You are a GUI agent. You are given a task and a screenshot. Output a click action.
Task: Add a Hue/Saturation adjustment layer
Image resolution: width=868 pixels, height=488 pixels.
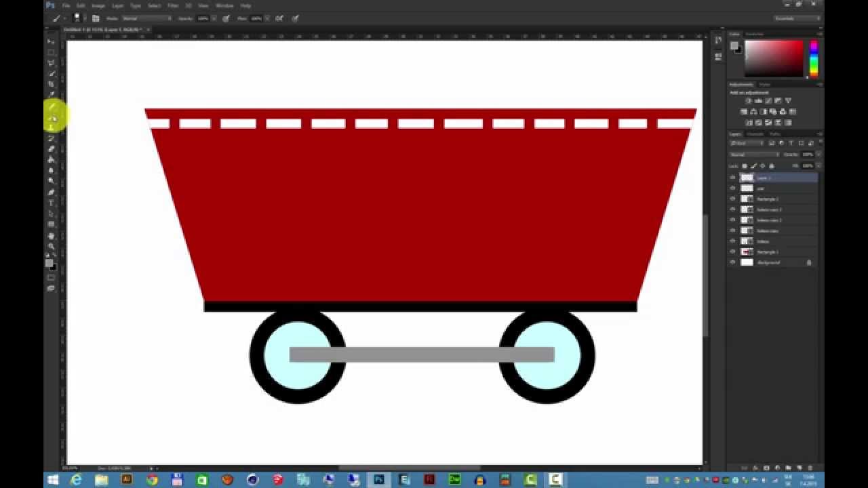[x=744, y=111]
